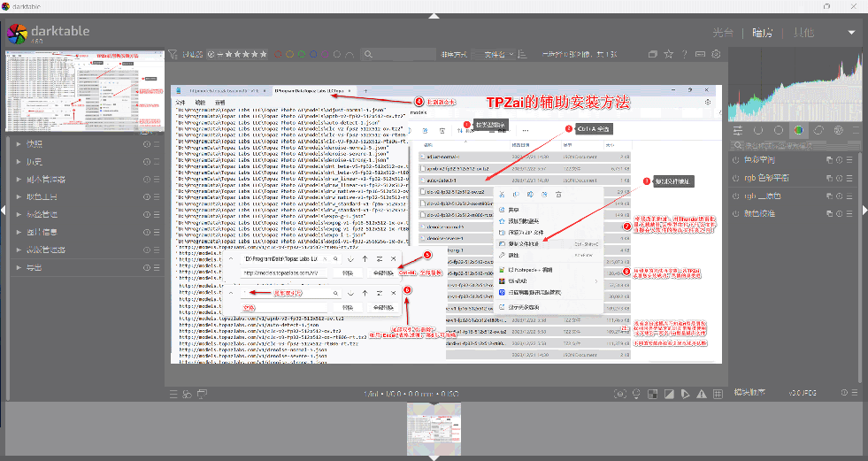The width and height of the screenshot is (868, 461).
Task: Collapse the bottom filmstrip with edge arrow
Action: pos(434,458)
